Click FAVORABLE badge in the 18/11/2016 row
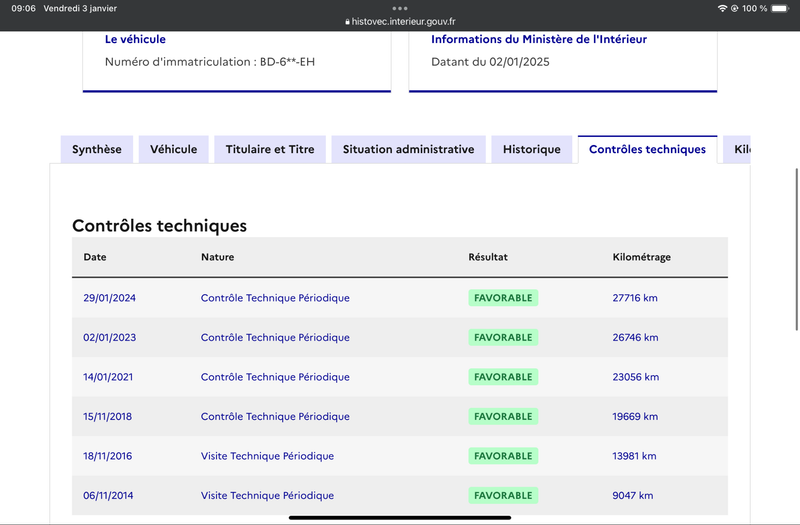 tap(503, 456)
